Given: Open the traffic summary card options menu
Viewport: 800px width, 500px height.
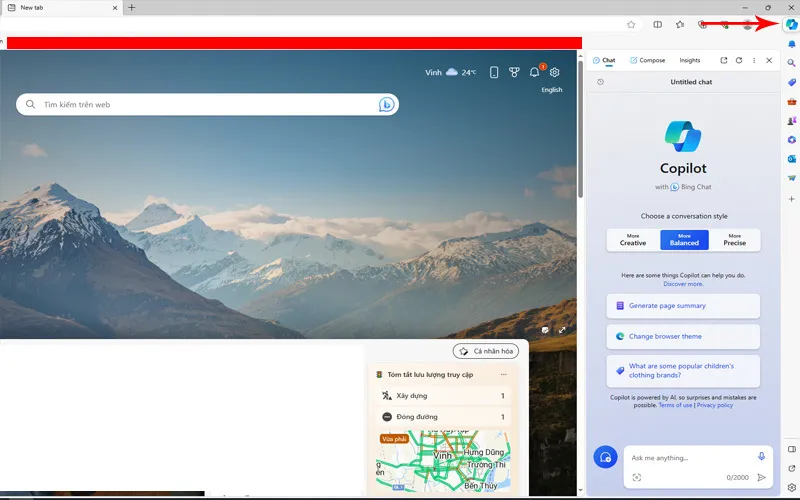Looking at the screenshot, I should (x=503, y=375).
